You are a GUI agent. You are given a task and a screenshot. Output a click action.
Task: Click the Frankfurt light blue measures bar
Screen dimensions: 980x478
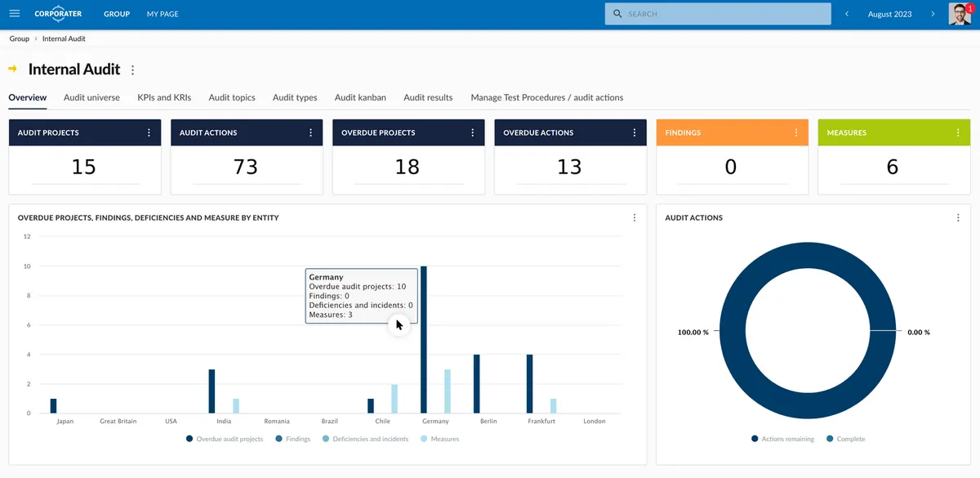[x=554, y=406]
